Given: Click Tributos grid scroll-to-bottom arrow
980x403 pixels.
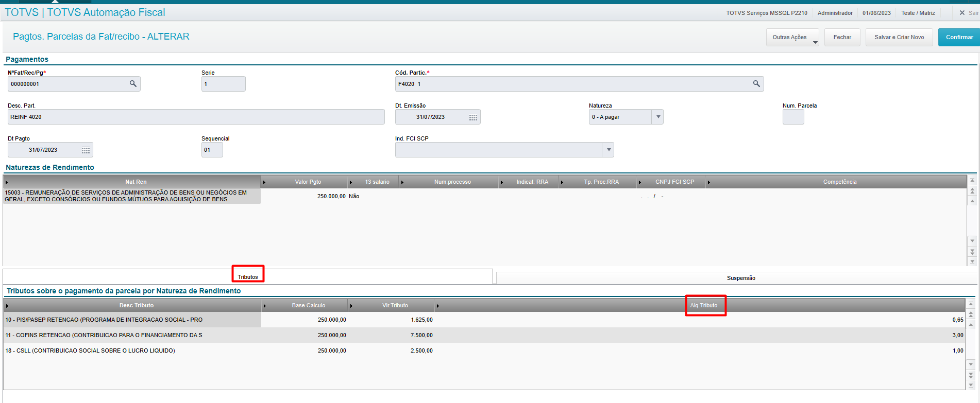Looking at the screenshot, I should point(971,385).
